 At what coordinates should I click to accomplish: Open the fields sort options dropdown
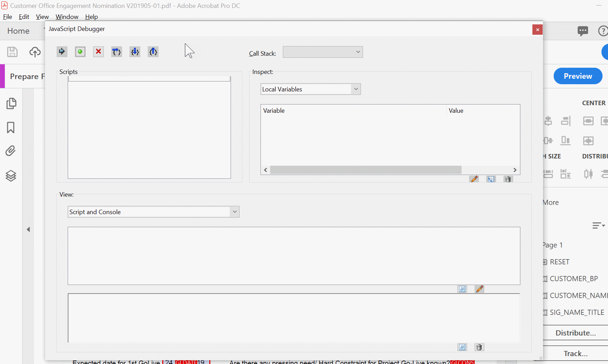(599, 225)
